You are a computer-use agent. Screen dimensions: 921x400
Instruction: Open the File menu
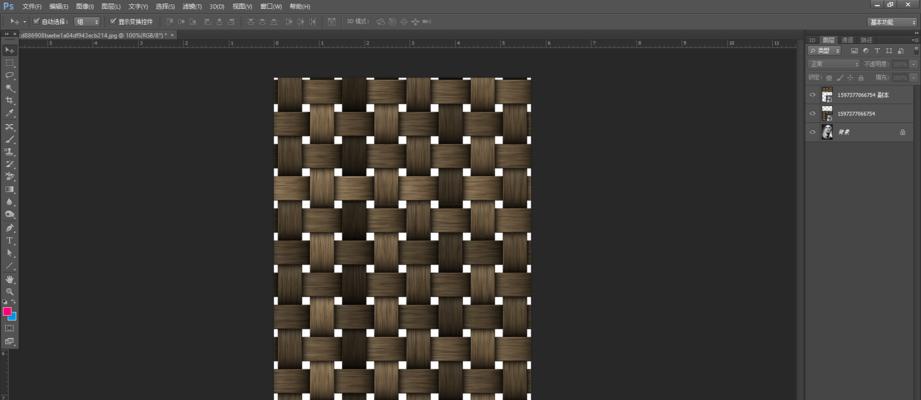tap(32, 6)
